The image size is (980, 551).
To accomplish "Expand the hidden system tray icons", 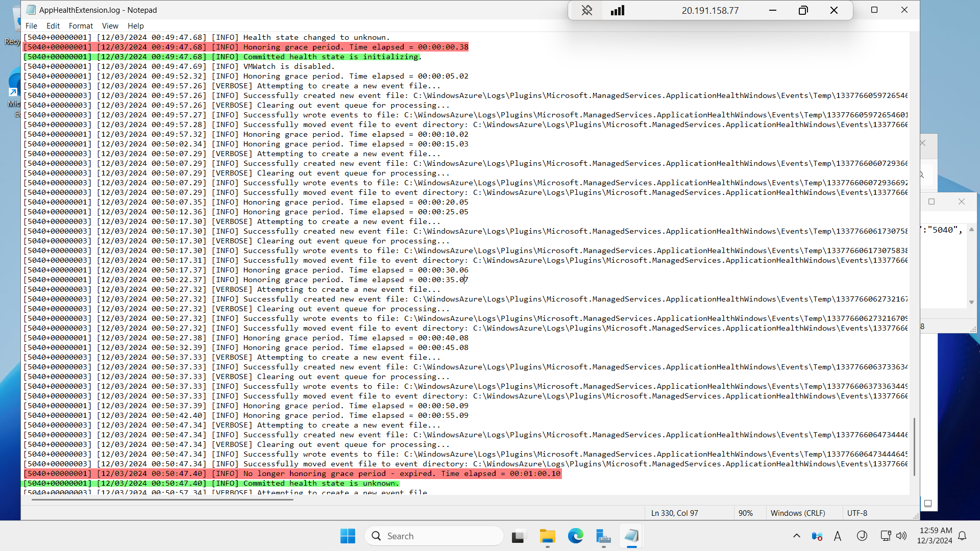I will [x=796, y=536].
